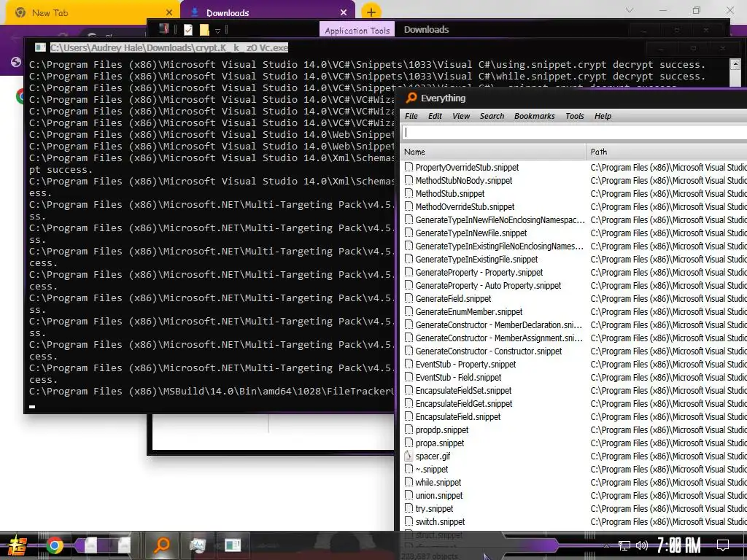
Task: Click EventStub - Property.snippet row
Action: tap(573, 365)
